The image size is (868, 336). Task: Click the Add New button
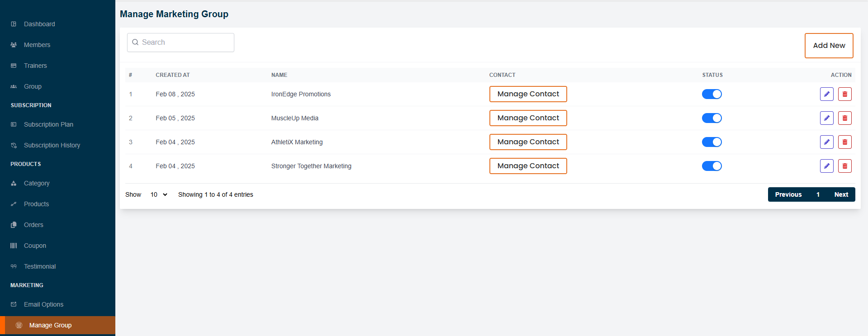pyautogui.click(x=829, y=46)
